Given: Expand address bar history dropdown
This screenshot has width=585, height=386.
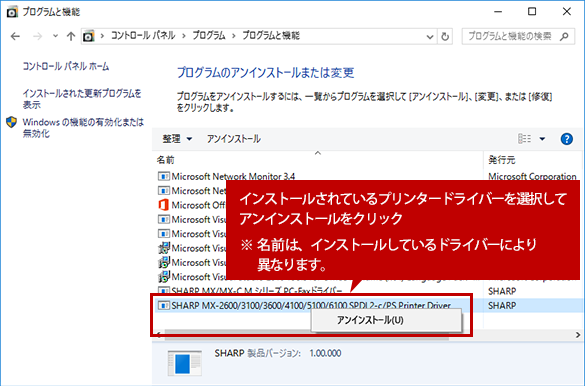Looking at the screenshot, I should 430,37.
